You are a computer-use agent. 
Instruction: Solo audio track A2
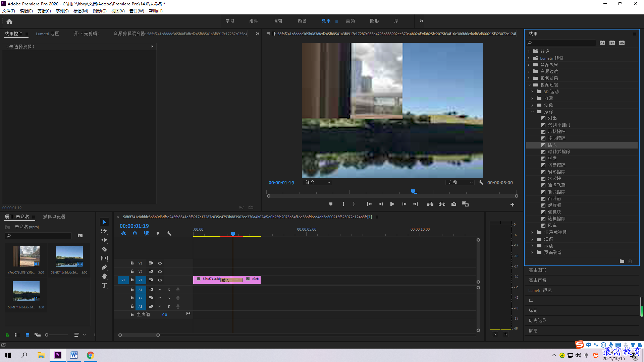click(x=169, y=298)
